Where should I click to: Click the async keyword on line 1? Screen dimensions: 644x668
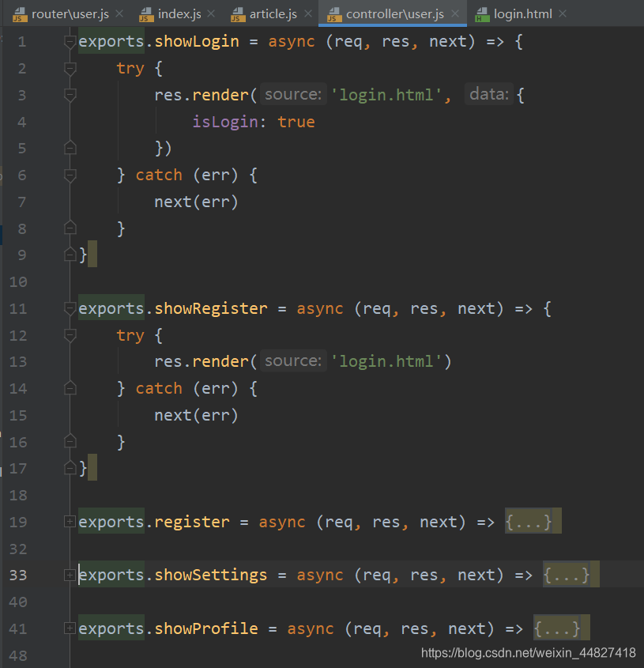[292, 42]
